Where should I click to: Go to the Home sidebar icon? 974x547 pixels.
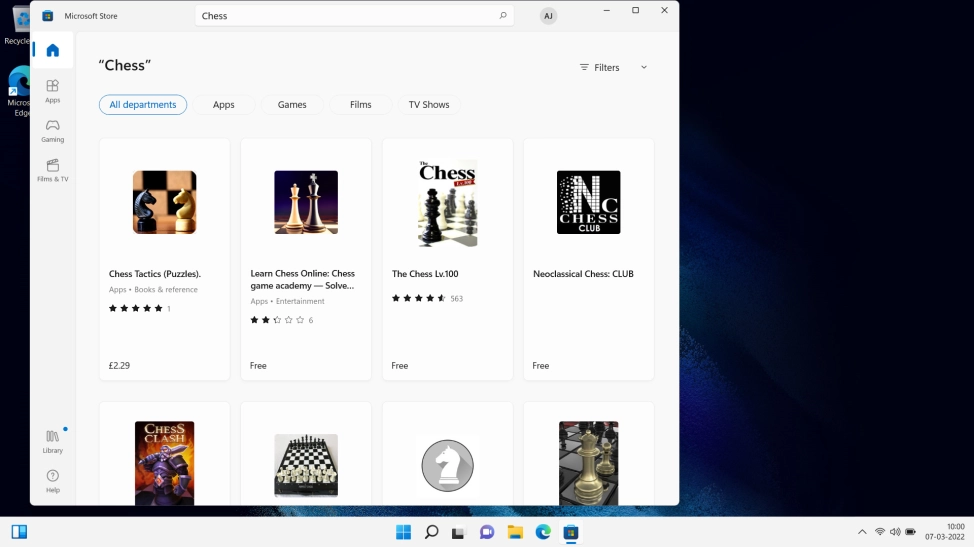[x=52, y=50]
